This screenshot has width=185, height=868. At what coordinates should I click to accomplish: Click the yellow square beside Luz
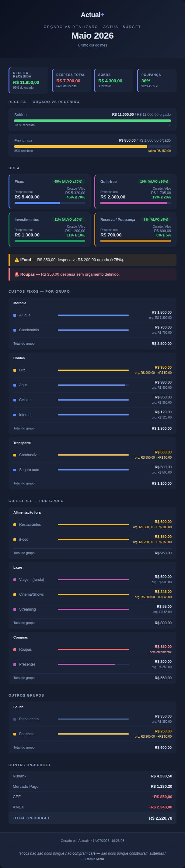click(x=15, y=370)
